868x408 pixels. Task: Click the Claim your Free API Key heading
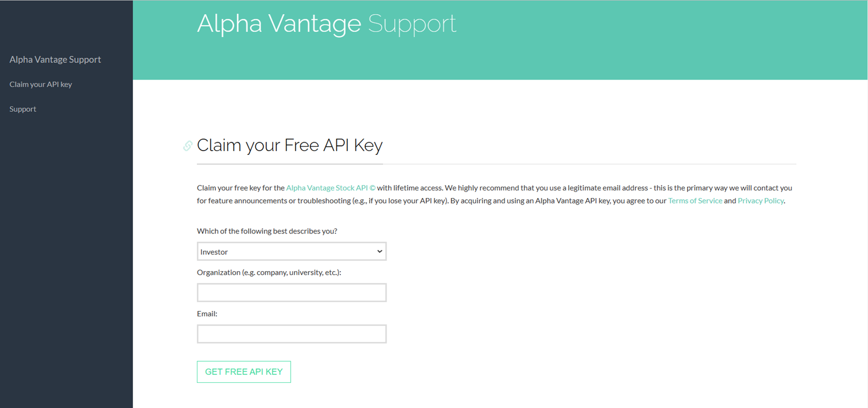pyautogui.click(x=290, y=145)
